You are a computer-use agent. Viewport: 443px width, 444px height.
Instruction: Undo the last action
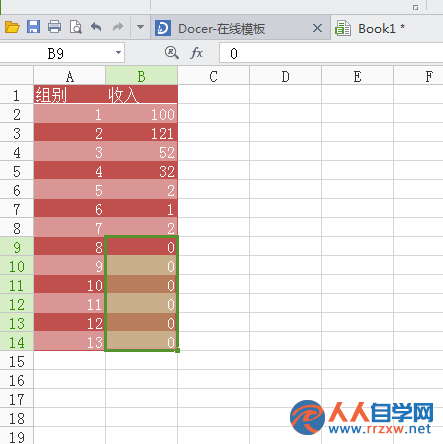tap(96, 27)
